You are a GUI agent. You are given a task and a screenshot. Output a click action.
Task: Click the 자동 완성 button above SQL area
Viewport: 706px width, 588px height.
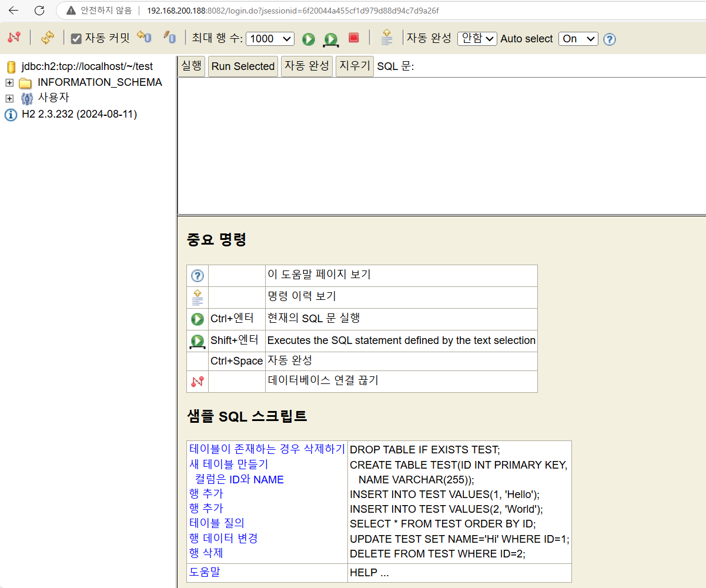(307, 66)
